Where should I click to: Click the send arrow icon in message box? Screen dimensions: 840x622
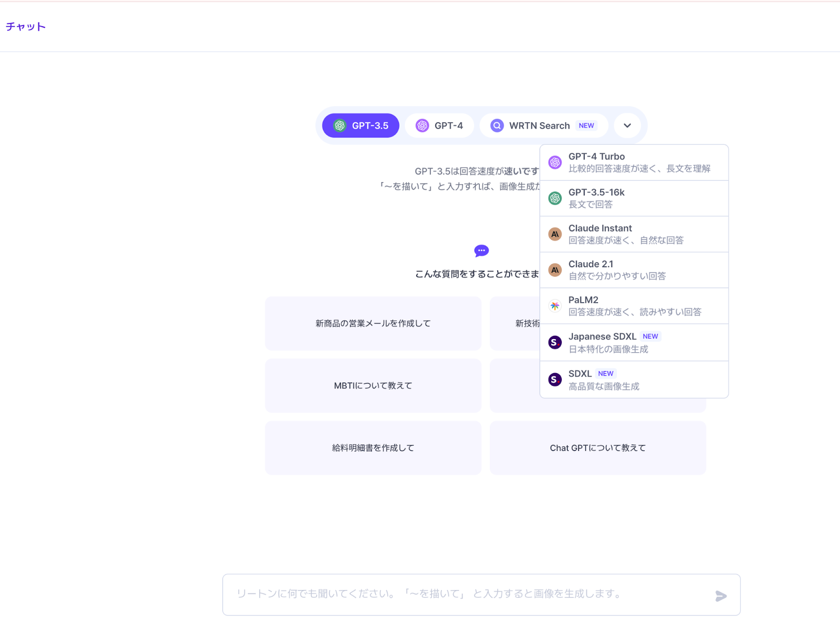pos(721,596)
